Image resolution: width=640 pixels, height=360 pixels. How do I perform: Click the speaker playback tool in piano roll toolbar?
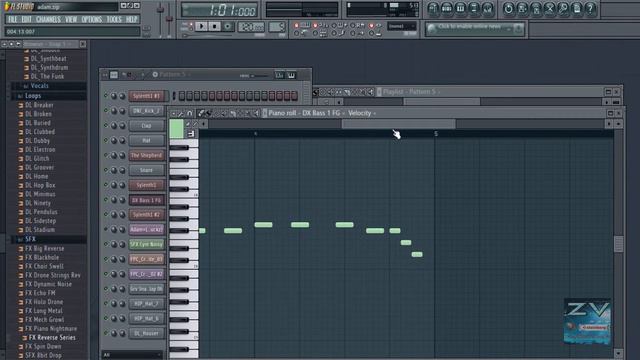pos(256,113)
